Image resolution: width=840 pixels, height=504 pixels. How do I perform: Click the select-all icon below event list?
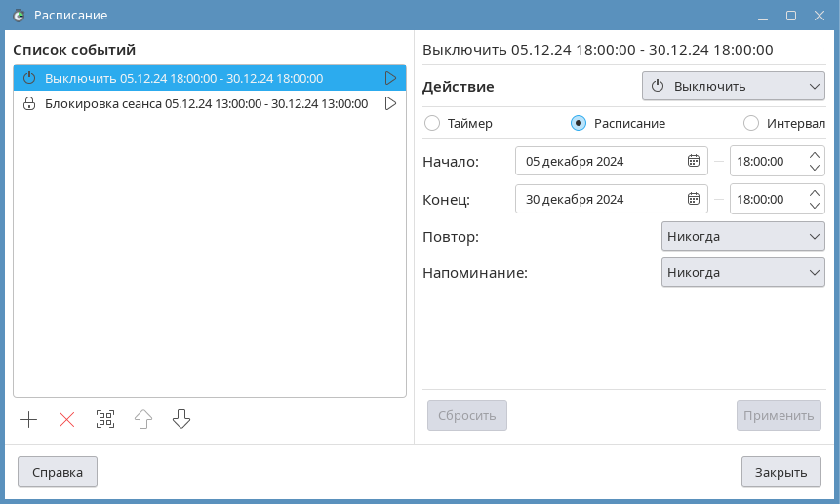point(105,420)
